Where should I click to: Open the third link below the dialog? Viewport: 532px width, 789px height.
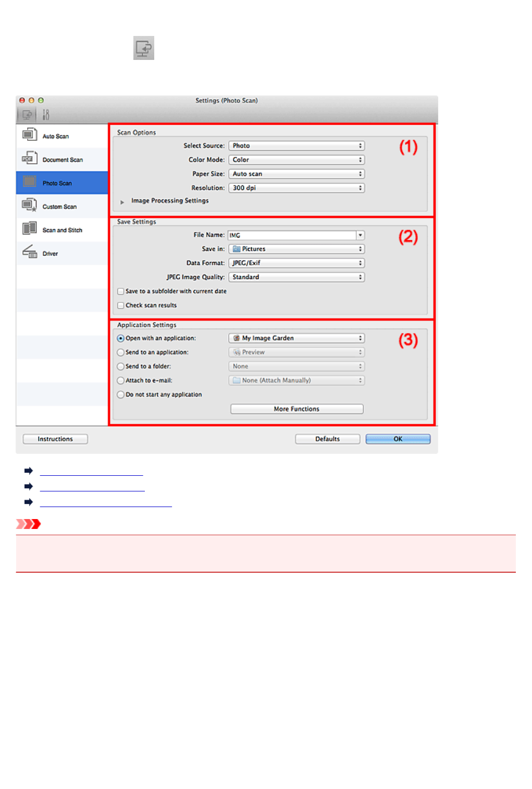[106, 503]
